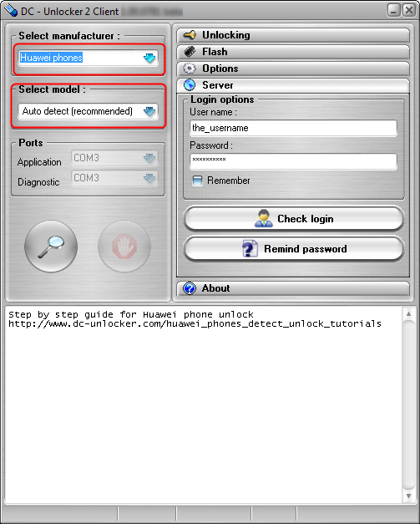Click the Check login button
The width and height of the screenshot is (420, 524).
tap(294, 219)
